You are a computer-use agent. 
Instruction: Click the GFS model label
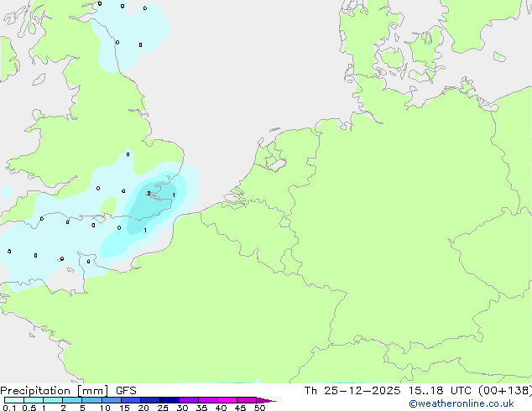tap(126, 391)
